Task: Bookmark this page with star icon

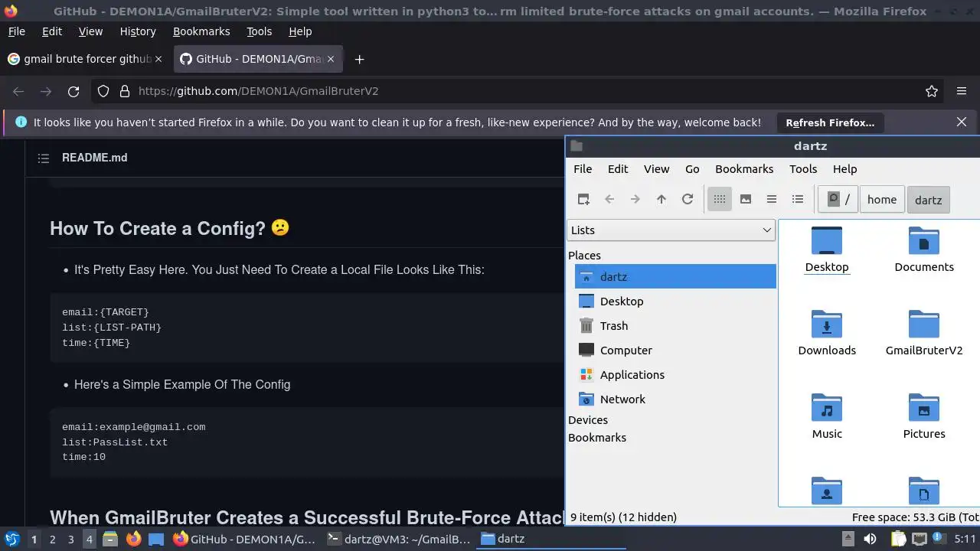Action: coord(932,91)
